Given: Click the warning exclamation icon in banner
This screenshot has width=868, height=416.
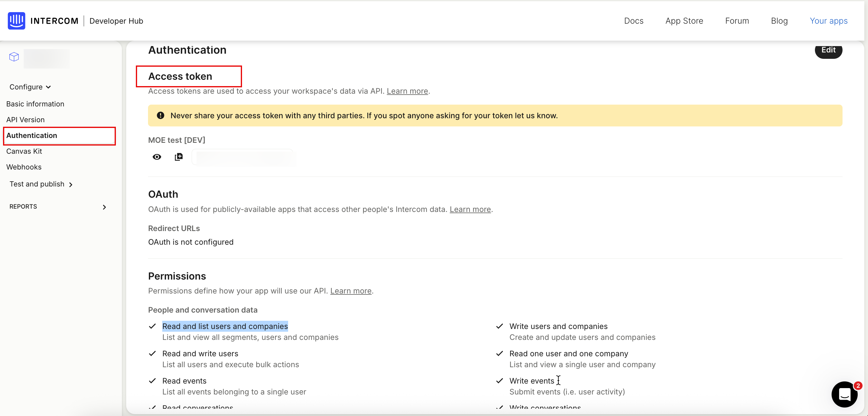Looking at the screenshot, I should 160,116.
